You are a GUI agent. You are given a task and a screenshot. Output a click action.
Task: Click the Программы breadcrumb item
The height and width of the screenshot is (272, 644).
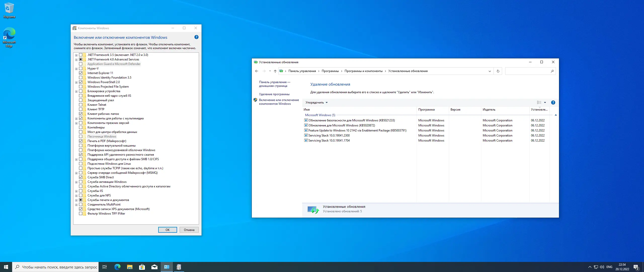pyautogui.click(x=330, y=71)
